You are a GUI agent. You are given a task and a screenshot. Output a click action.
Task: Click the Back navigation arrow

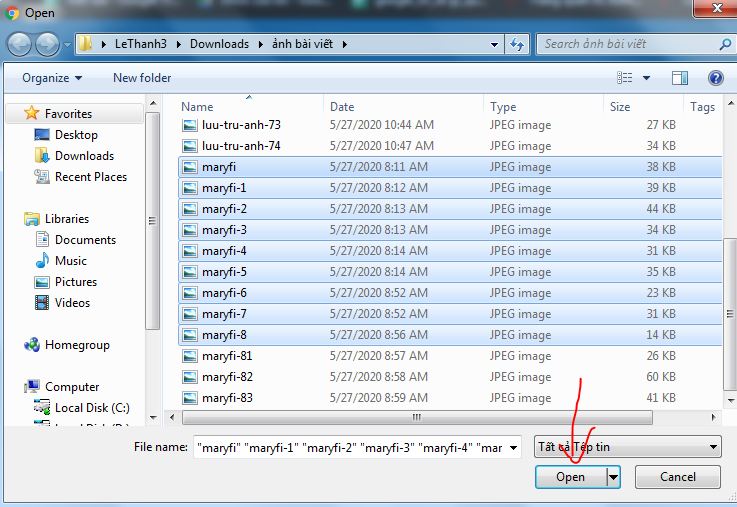19,45
